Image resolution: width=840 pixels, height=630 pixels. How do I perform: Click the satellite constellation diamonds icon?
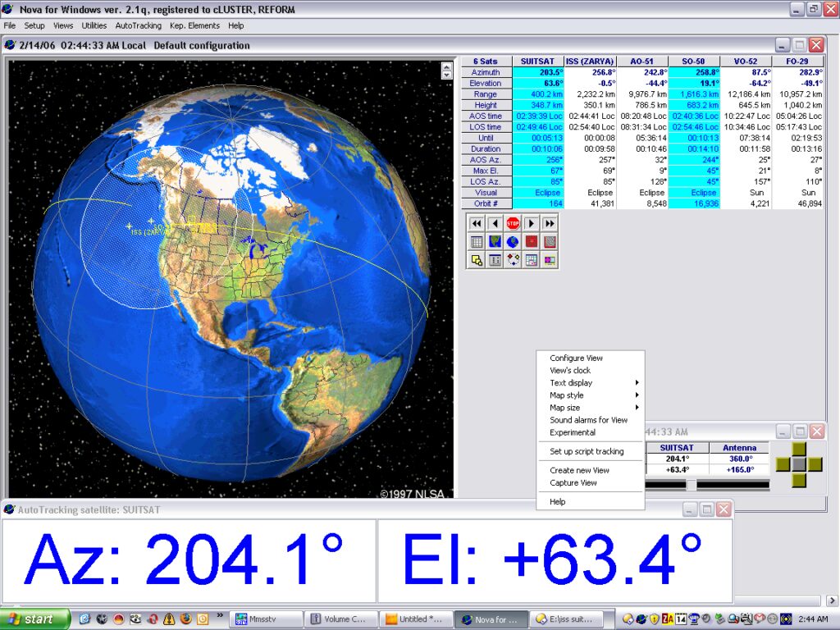513,260
